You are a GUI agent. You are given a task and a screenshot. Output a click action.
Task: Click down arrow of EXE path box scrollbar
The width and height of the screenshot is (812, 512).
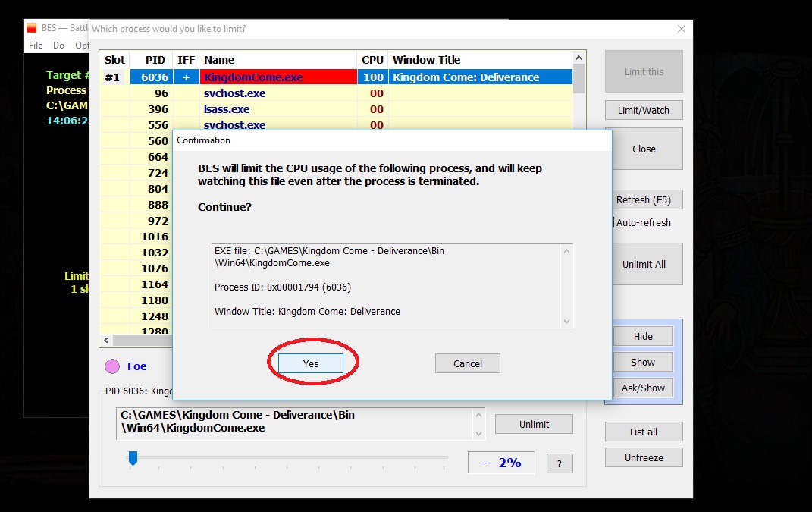478,434
